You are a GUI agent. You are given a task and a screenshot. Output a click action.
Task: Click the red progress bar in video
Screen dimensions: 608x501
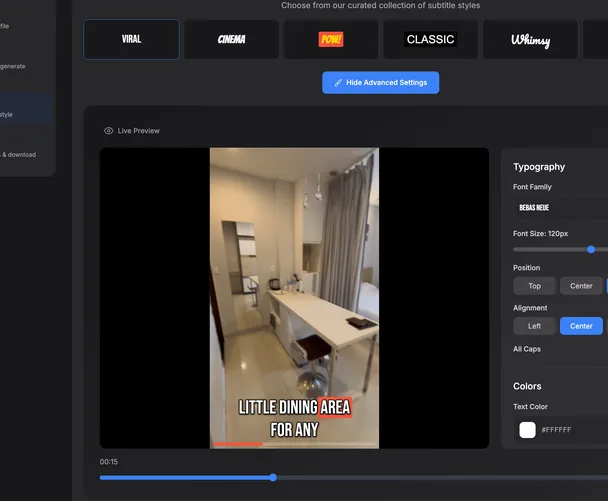pos(238,444)
